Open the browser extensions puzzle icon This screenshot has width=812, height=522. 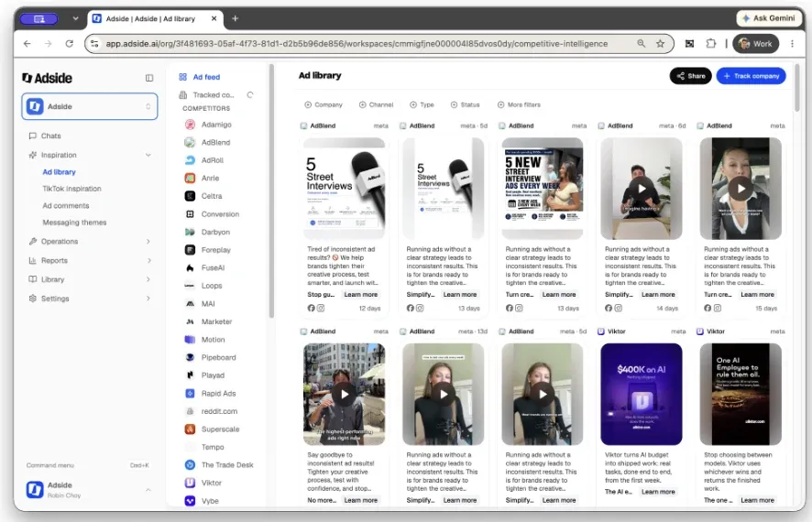pyautogui.click(x=711, y=44)
